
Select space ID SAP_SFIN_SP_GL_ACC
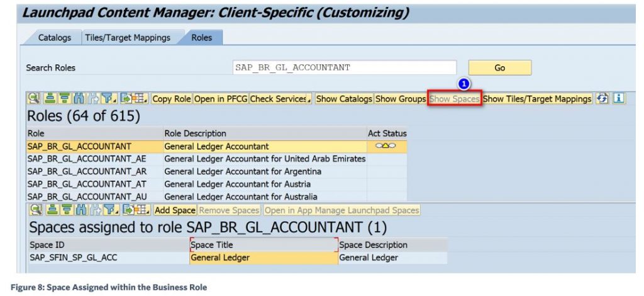pos(109,258)
